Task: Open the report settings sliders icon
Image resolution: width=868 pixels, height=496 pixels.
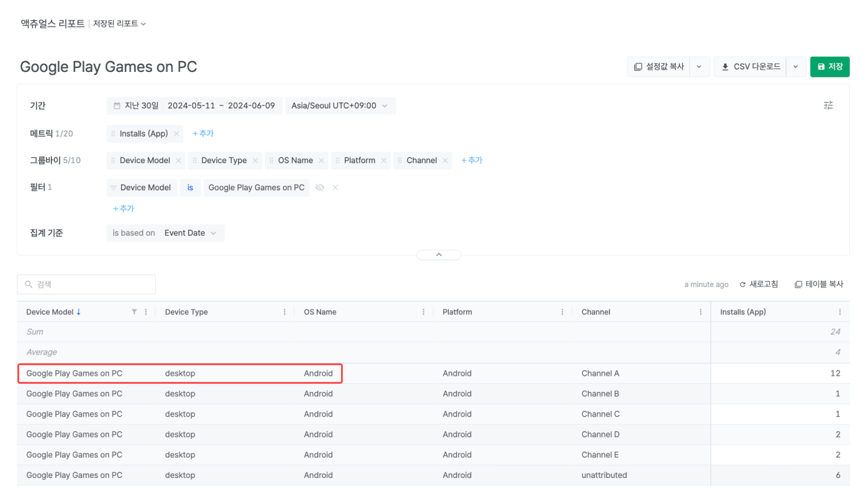Action: 828,105
